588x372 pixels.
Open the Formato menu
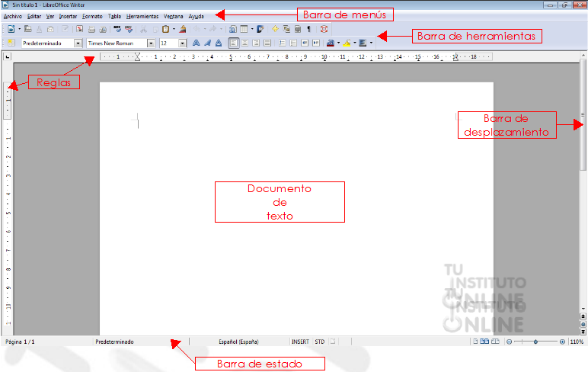[92, 16]
